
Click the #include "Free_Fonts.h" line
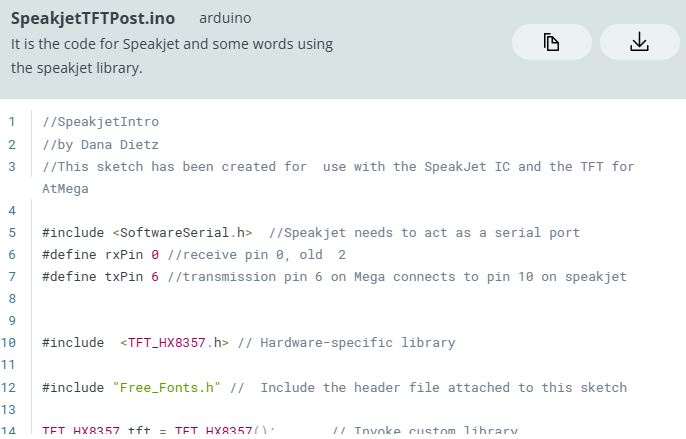(x=334, y=387)
